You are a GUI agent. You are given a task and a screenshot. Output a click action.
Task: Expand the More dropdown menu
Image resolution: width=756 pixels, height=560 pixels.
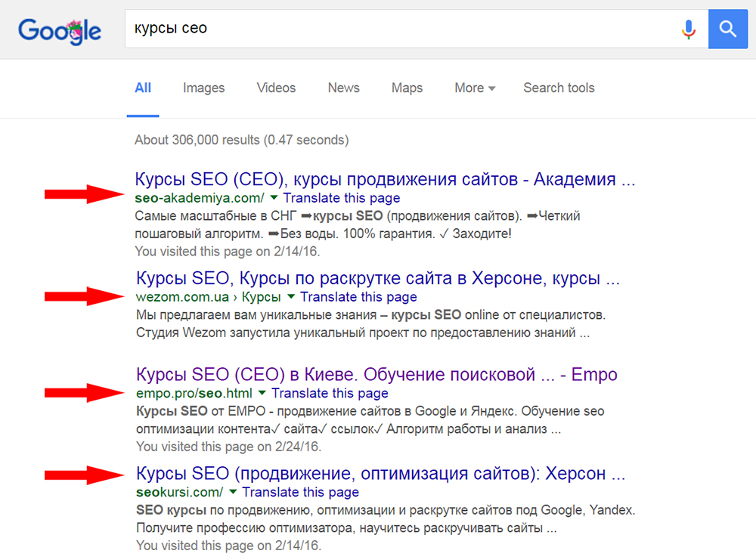pyautogui.click(x=475, y=88)
